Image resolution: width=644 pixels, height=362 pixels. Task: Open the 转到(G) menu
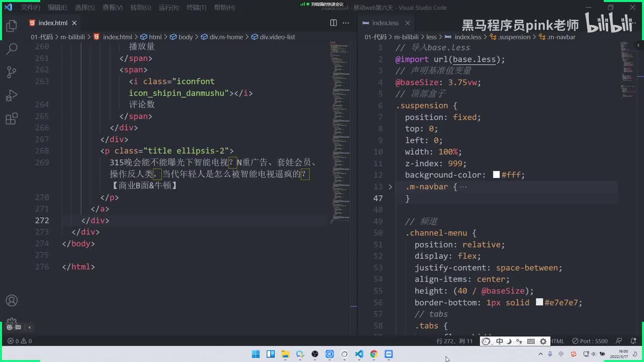pyautogui.click(x=140, y=8)
